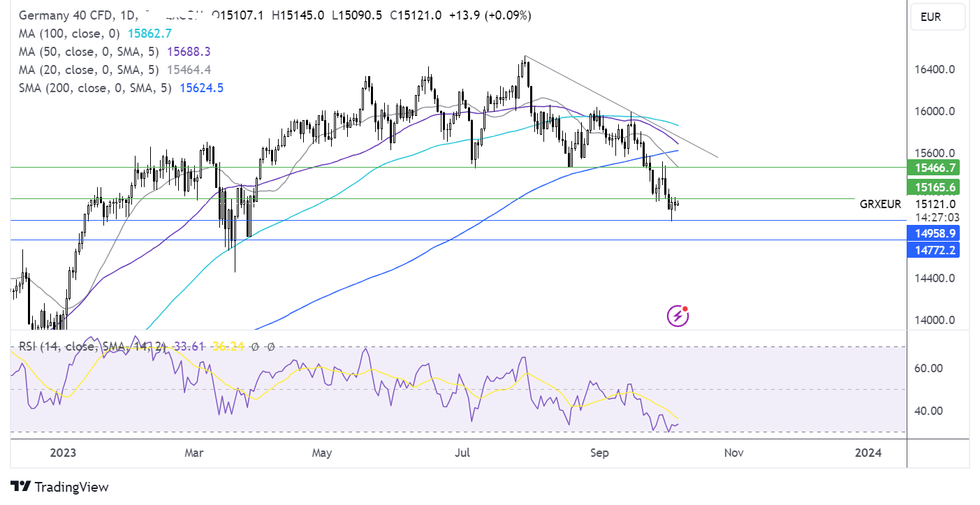Click the Nov time axis label
The image size is (980, 505).
click(733, 453)
